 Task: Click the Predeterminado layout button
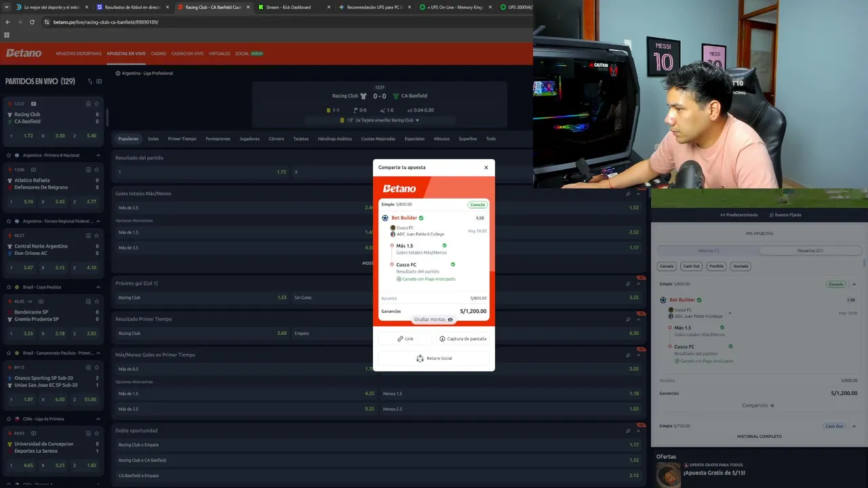click(739, 215)
